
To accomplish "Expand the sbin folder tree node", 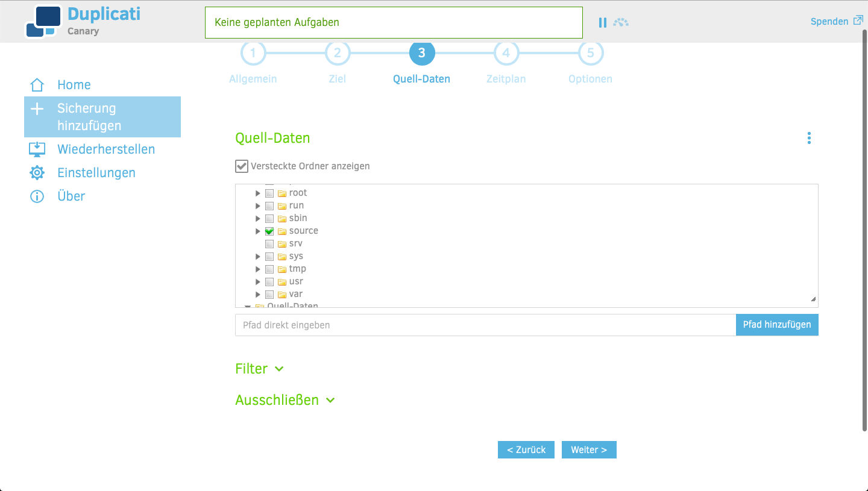I will pyautogui.click(x=258, y=219).
